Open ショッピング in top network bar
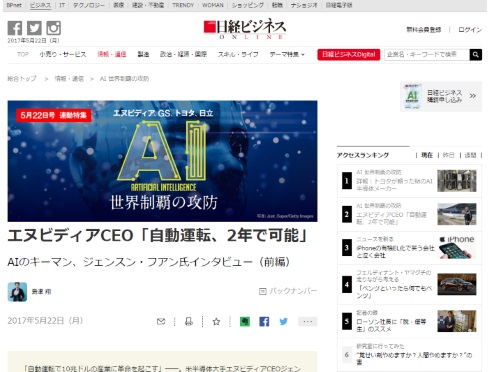The image size is (490, 372). click(248, 5)
